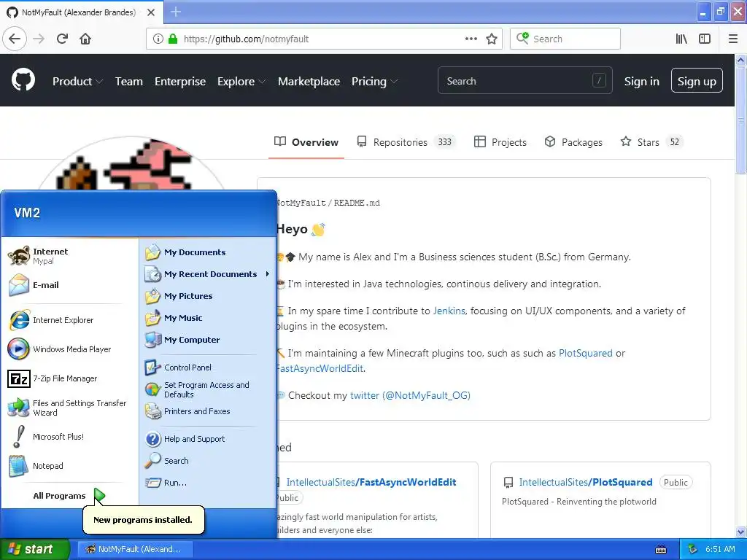Click the GitHub Octocat logo
The image size is (747, 560).
(23, 80)
